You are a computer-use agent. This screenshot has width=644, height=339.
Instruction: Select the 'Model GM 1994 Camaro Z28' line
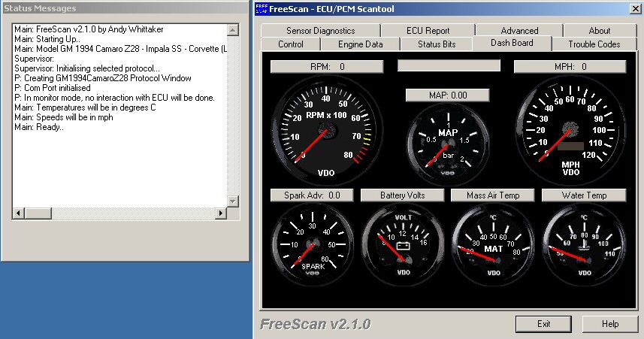[x=120, y=49]
